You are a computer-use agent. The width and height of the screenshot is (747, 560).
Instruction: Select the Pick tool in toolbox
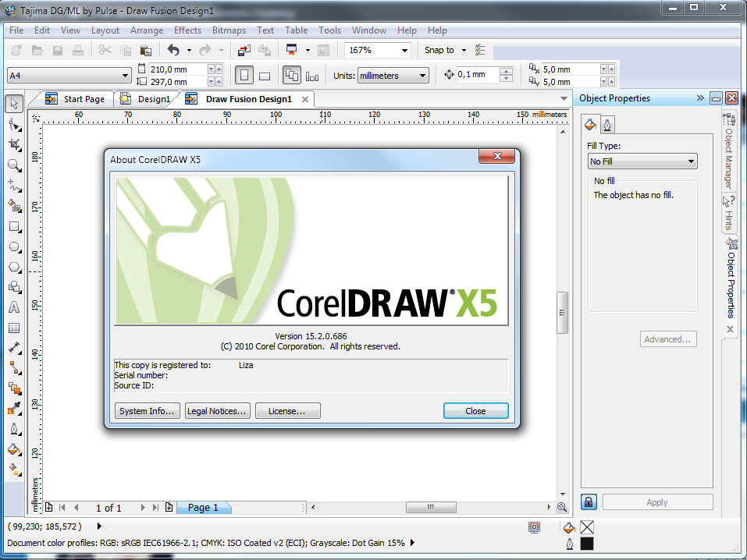point(14,103)
